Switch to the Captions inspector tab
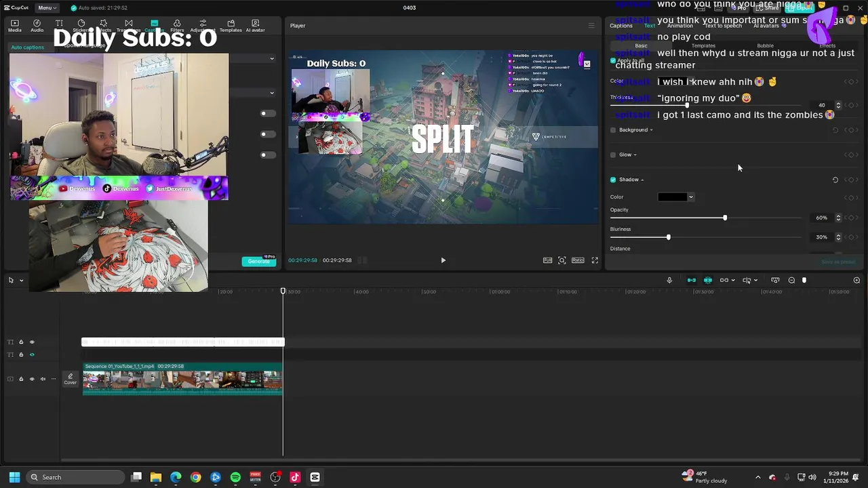This screenshot has width=868, height=488. (621, 26)
